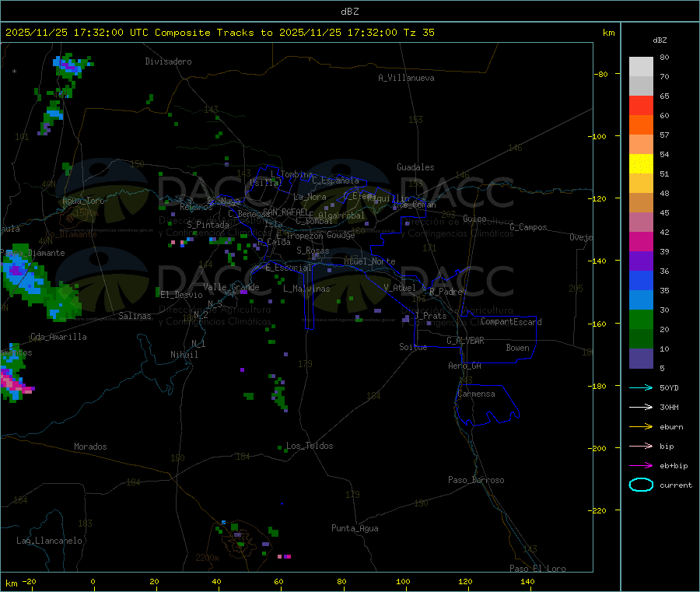The image size is (700, 592).
Task: Click the Punta_Agua label
Action: [355, 528]
